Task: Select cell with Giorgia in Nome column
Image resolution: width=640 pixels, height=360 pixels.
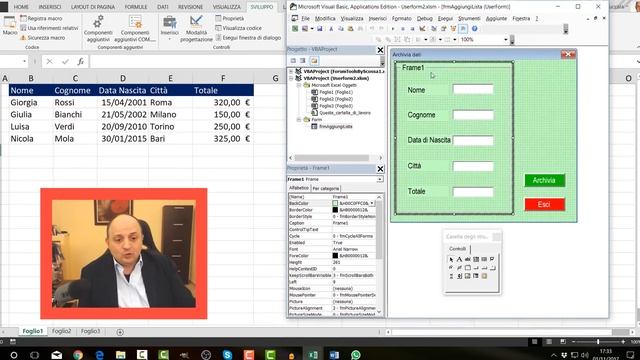Action: coord(31,102)
